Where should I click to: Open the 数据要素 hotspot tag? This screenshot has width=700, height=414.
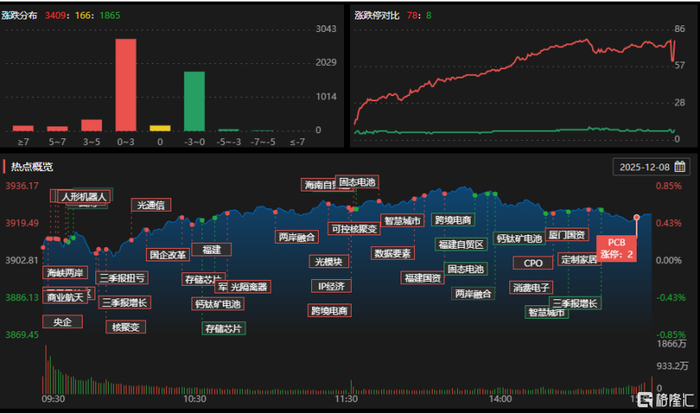(x=392, y=253)
